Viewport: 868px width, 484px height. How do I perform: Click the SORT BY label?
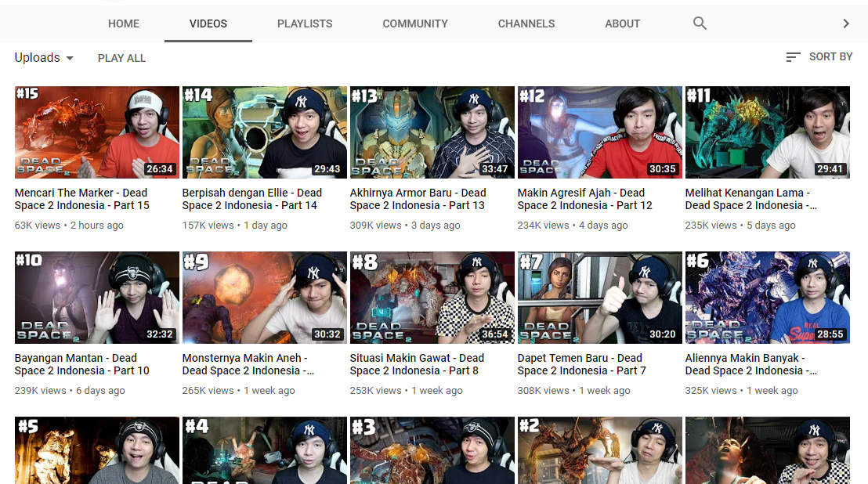(830, 57)
